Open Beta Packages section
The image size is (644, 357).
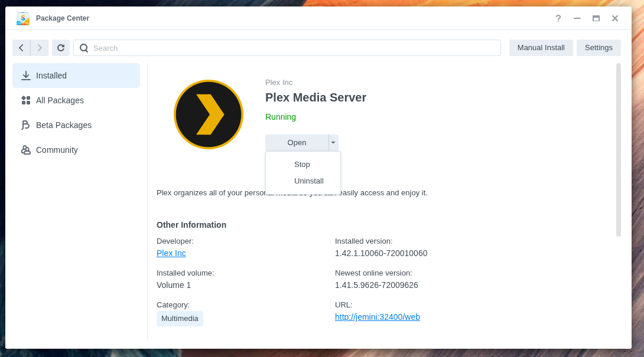(x=76, y=125)
